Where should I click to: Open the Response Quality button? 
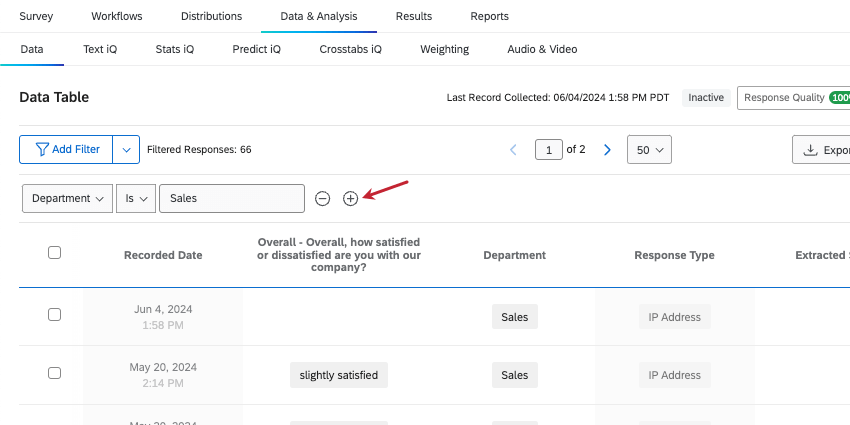[794, 98]
